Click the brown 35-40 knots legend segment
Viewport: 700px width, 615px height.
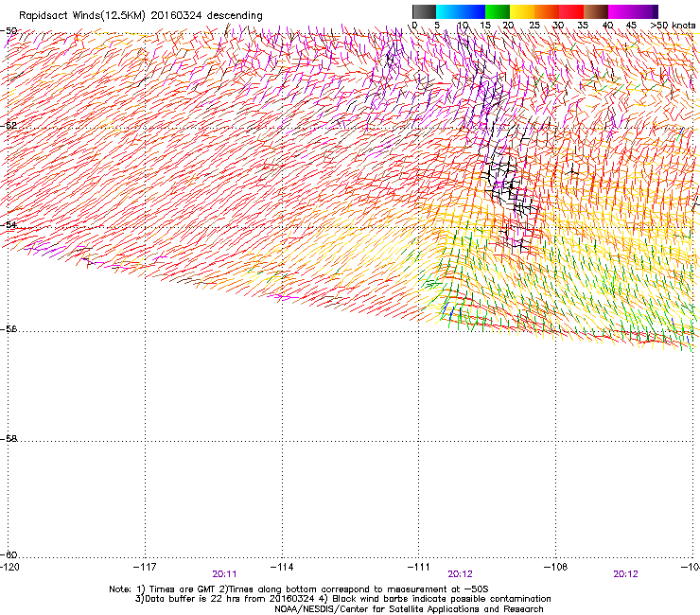pyautogui.click(x=596, y=11)
